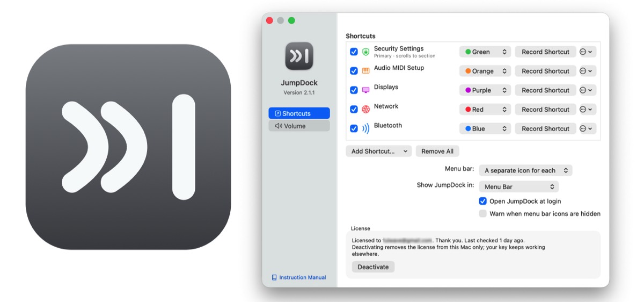Image resolution: width=644 pixels, height=302 pixels.
Task: Open the Instruction Manual link
Action: coord(303,278)
